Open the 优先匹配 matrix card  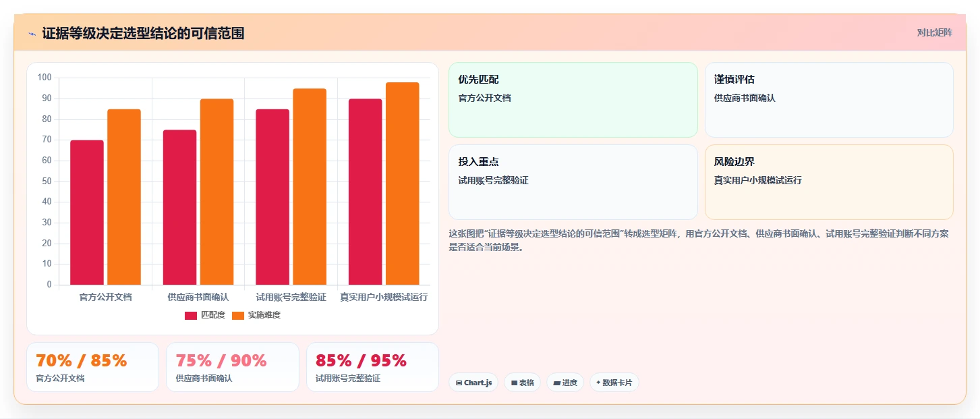pos(573,100)
